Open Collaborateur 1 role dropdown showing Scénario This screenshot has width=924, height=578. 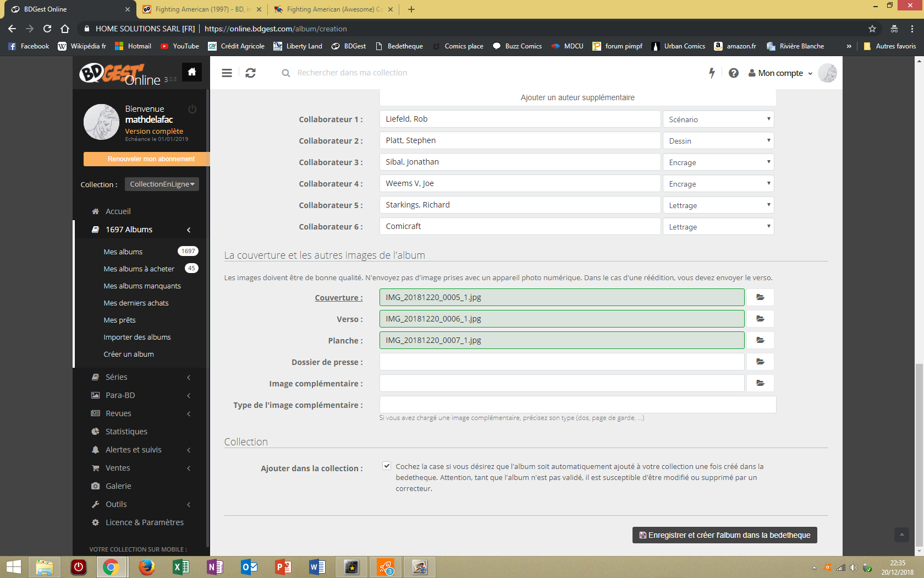[x=718, y=119]
